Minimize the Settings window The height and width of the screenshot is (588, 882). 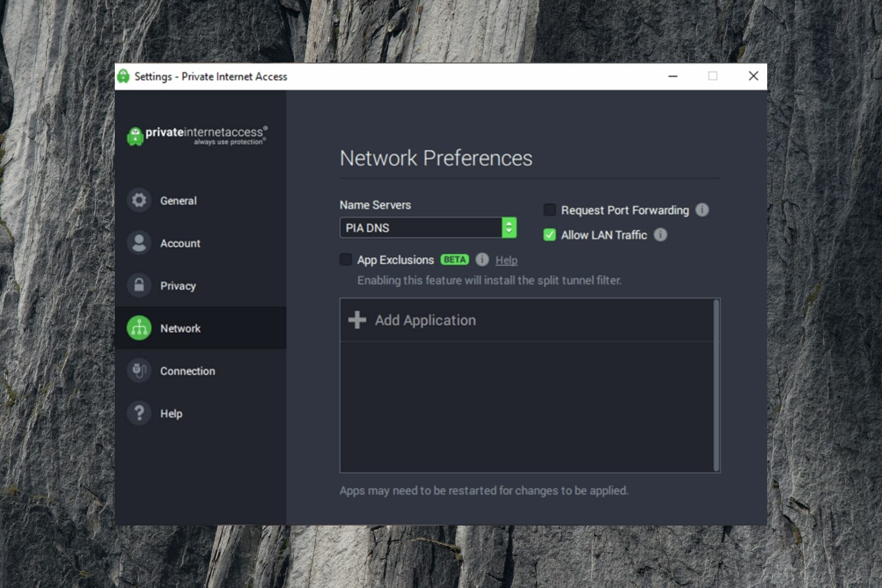pyautogui.click(x=673, y=76)
